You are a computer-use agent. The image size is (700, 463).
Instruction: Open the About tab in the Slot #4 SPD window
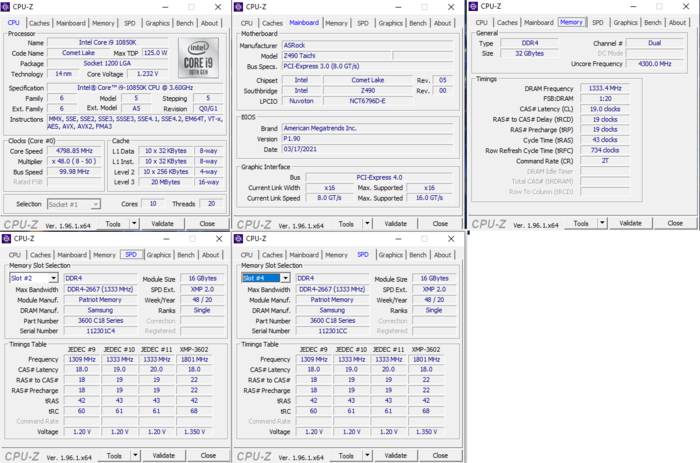442,255
